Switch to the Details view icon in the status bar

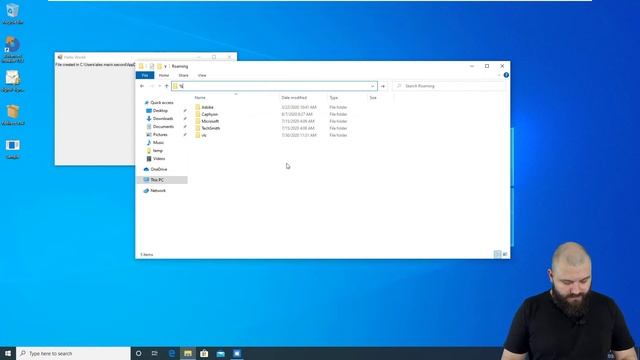[x=497, y=254]
